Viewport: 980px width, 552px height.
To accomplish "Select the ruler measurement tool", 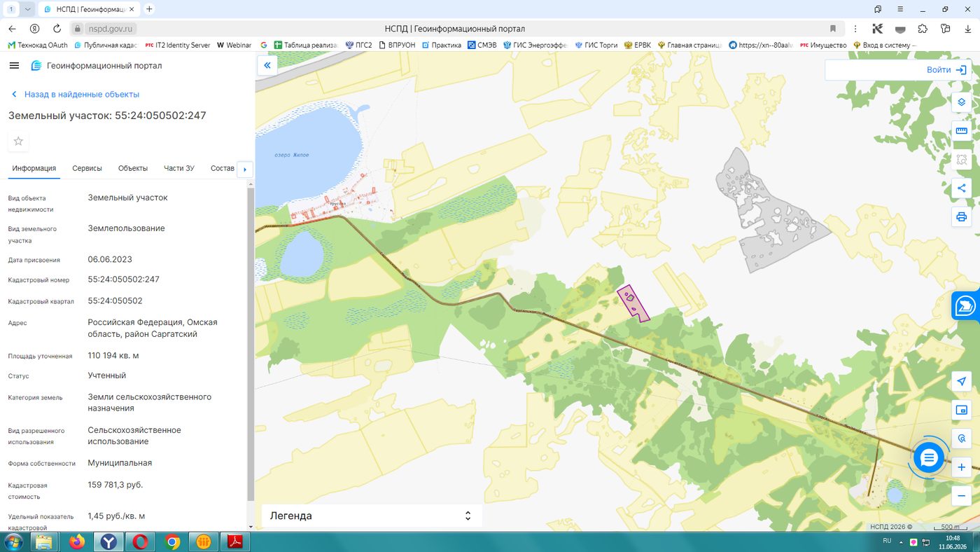I will (961, 130).
